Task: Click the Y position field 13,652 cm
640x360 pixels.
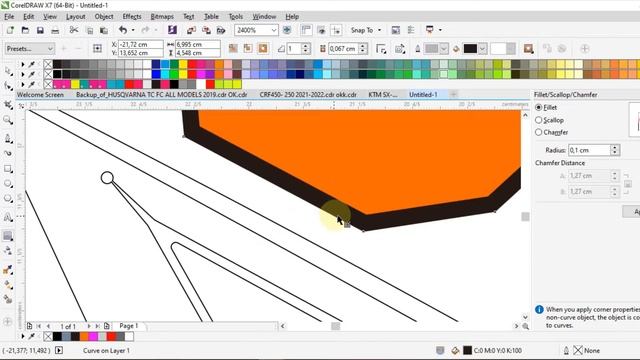Action: coord(140,53)
